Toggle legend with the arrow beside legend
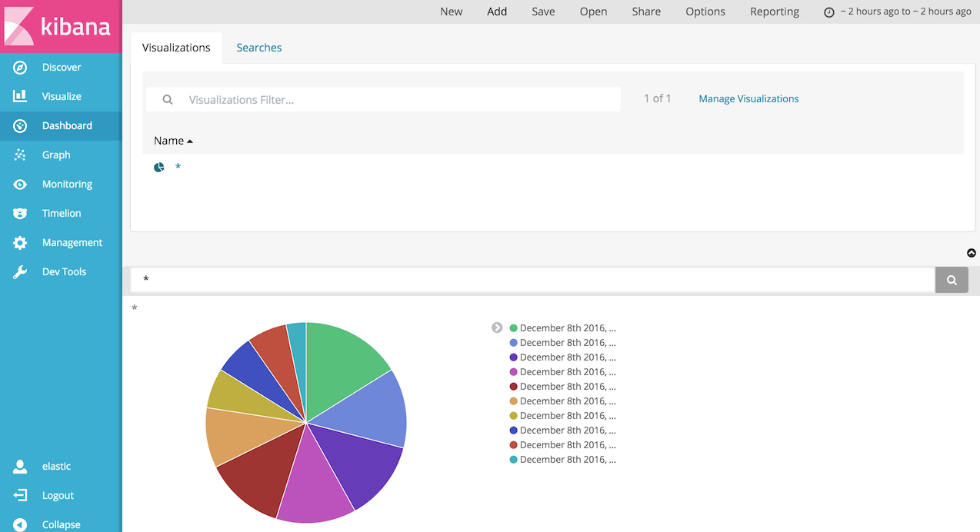Image resolution: width=980 pixels, height=532 pixels. coord(497,328)
